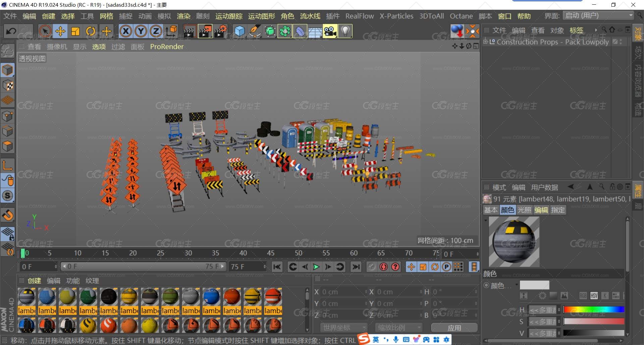Switch to the 指定 attribute tab

558,210
